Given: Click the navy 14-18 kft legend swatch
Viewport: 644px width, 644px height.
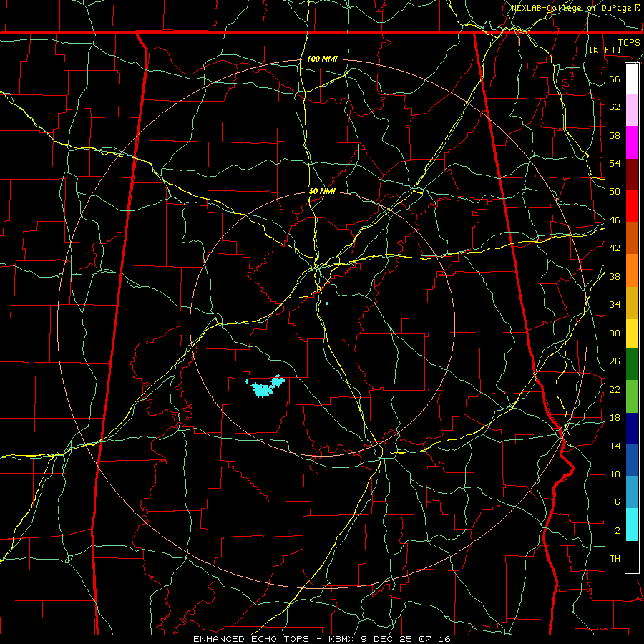Looking at the screenshot, I should pos(632,429).
